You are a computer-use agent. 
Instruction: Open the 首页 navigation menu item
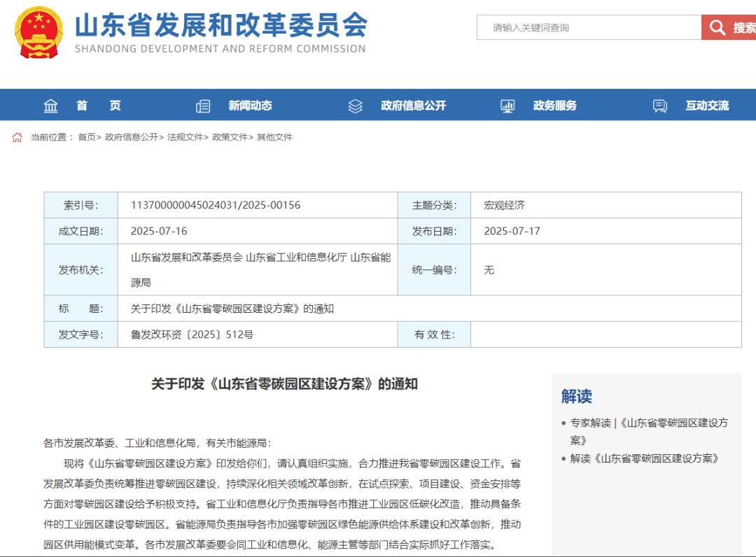(x=99, y=106)
